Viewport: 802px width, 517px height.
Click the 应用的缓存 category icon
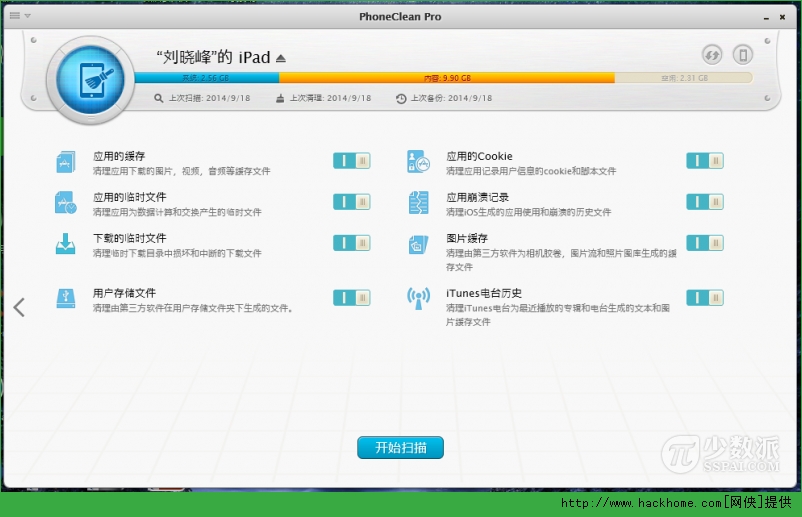pos(66,162)
